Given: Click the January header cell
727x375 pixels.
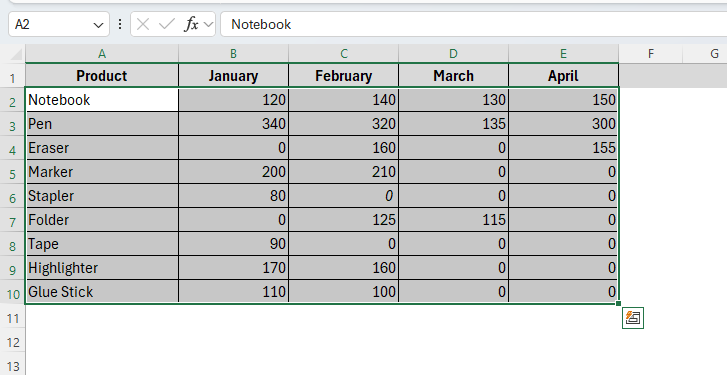Looking at the screenshot, I should point(233,76).
